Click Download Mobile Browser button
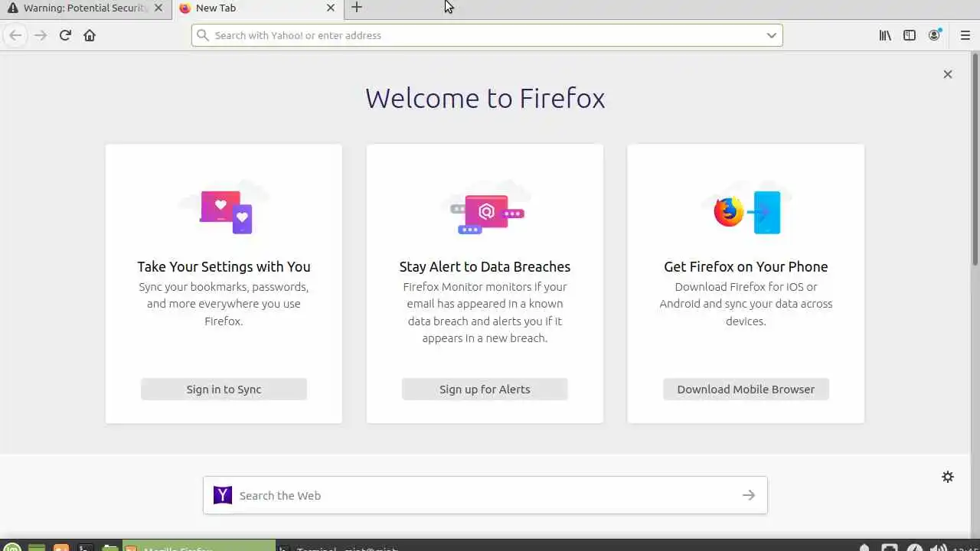 (746, 389)
